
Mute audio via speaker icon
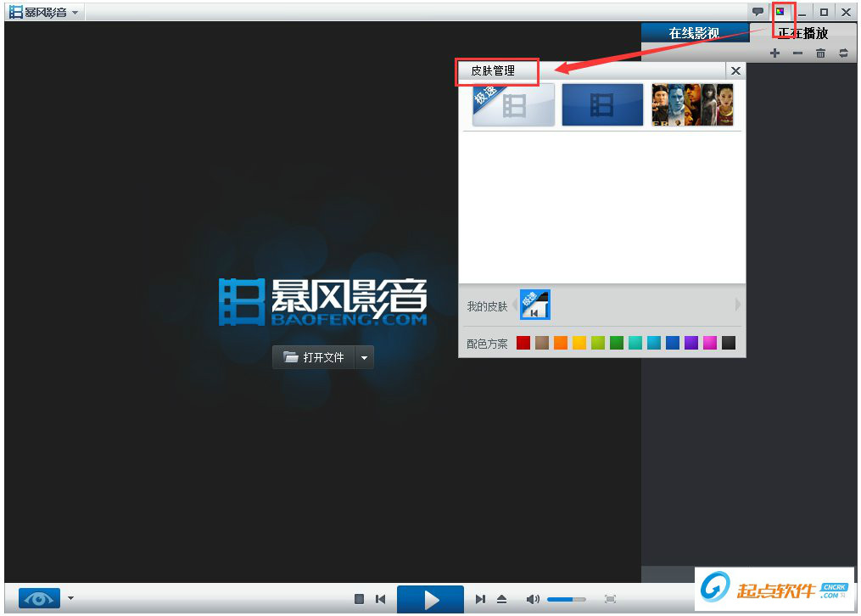point(533,599)
